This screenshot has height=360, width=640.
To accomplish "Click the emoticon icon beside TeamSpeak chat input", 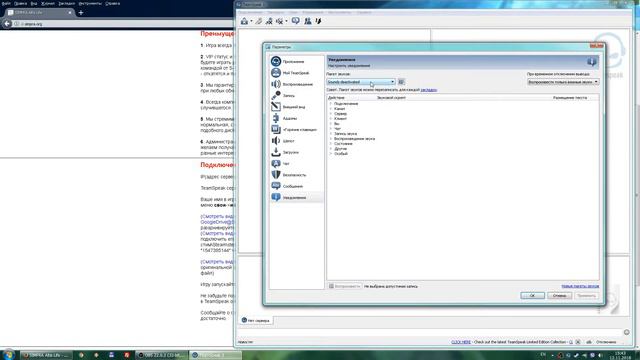I will pos(627,332).
